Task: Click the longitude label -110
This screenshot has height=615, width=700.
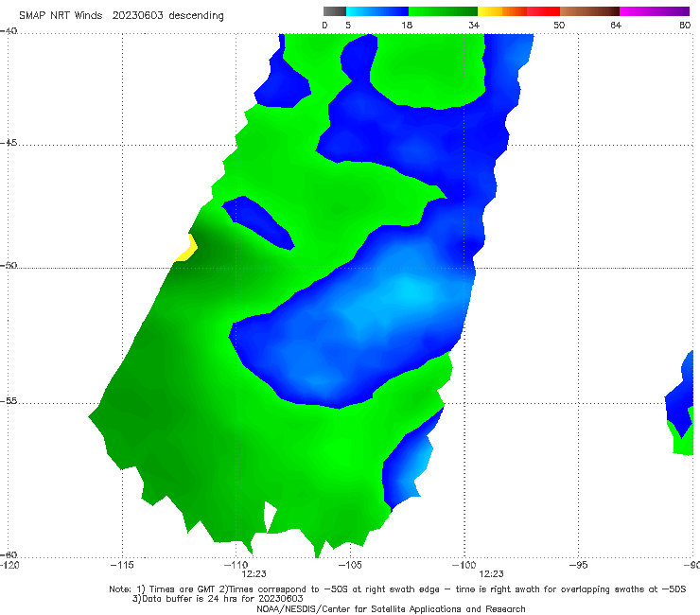Action: (x=236, y=565)
